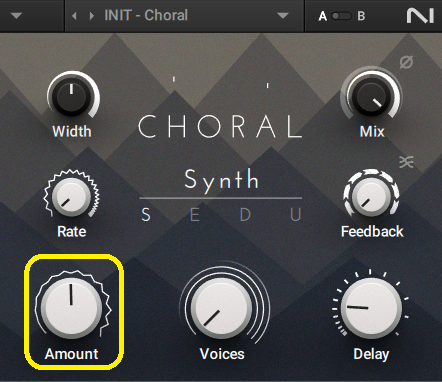This screenshot has height=382, width=442.
Task: Click the Native Instruments logo
Action: tap(420, 16)
